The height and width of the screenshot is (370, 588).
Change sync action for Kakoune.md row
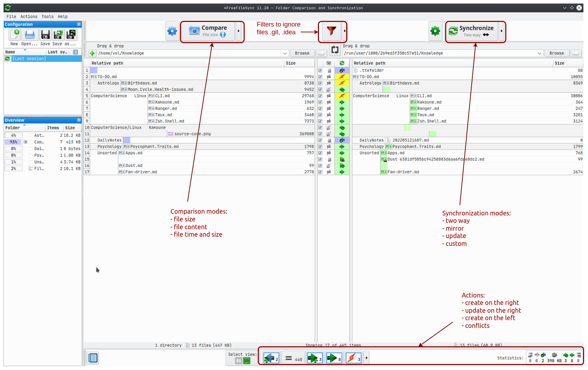(342, 102)
